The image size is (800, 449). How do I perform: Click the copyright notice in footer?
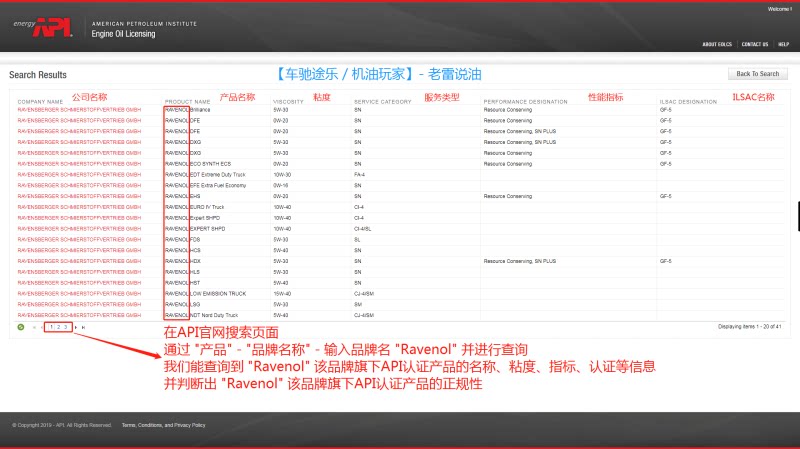[x=62, y=425]
